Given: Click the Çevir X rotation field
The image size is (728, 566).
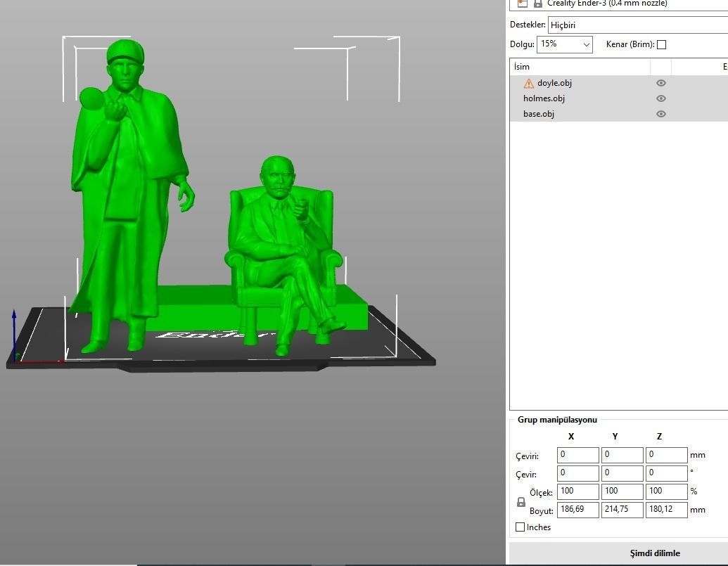Looking at the screenshot, I should (577, 473).
